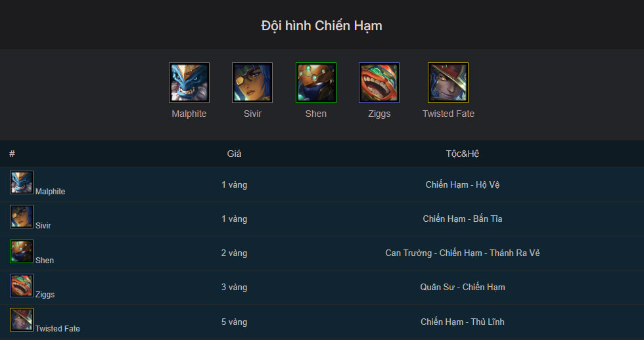Click the Đội hình Chiến Hạm heading
The width and height of the screenshot is (644, 340).
321,26
